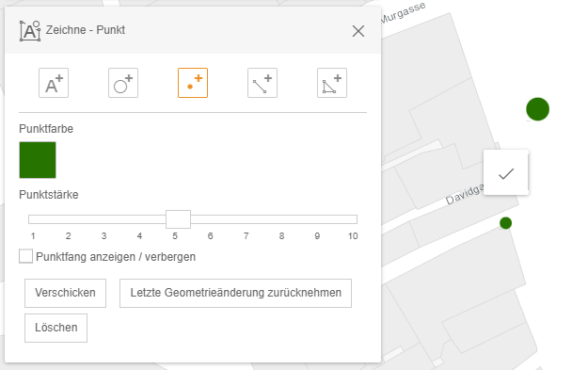Select the add text drawing tool
The width and height of the screenshot is (588, 370).
click(54, 83)
